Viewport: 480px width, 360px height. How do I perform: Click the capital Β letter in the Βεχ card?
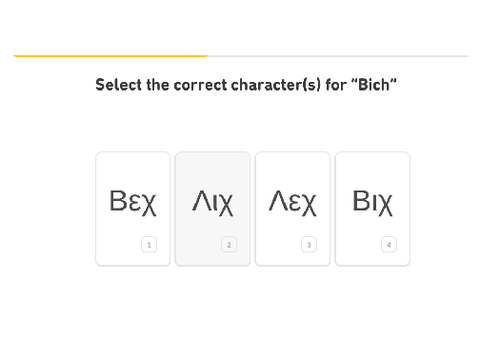click(118, 201)
